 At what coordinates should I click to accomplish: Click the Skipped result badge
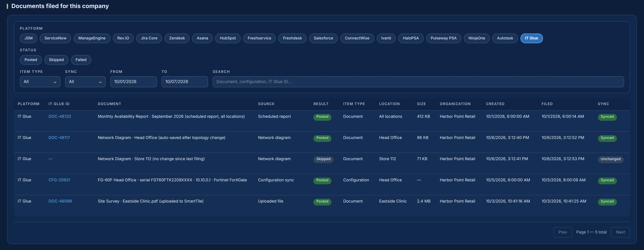(x=323, y=159)
